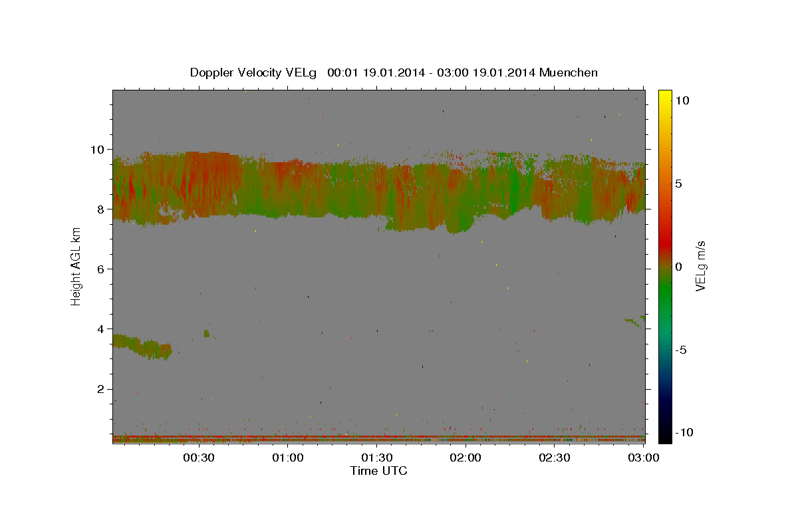Click the 'Time UTC' axis label

(378, 471)
